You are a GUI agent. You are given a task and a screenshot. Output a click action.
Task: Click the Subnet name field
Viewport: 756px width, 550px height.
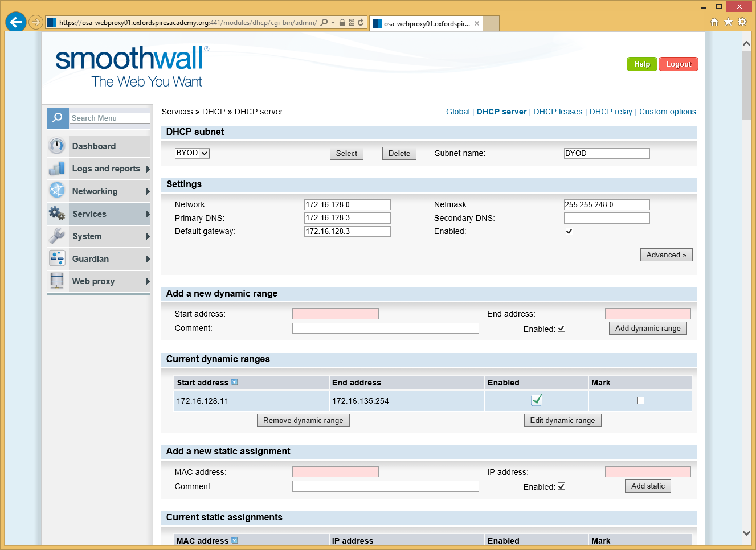(607, 153)
